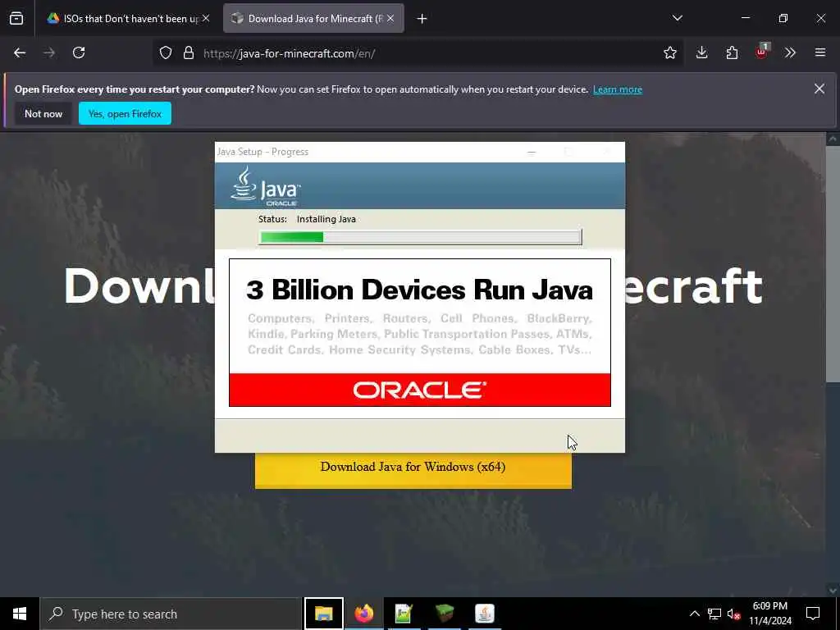Open a new tab with the plus button
This screenshot has height=630, width=840.
422,19
